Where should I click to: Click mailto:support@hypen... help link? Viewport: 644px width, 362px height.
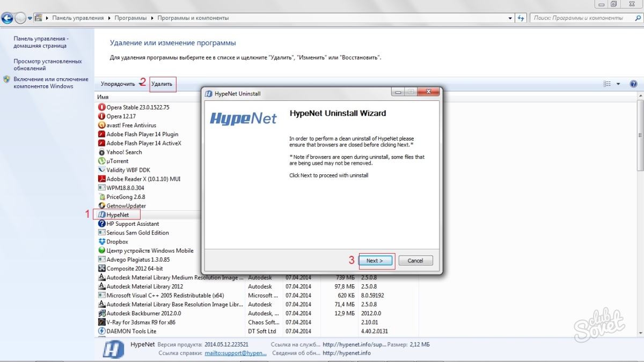pos(236,353)
